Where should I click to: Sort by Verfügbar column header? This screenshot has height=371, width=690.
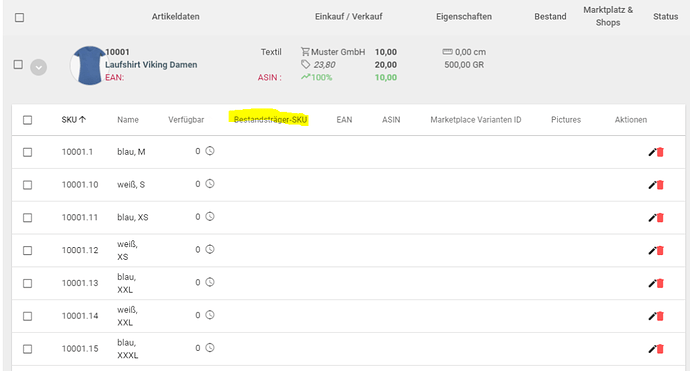[x=186, y=120]
